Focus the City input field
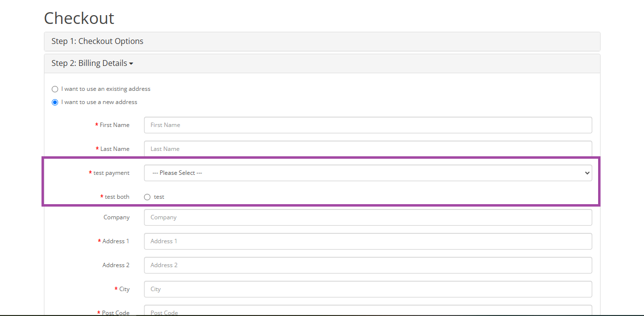 [x=368, y=289]
